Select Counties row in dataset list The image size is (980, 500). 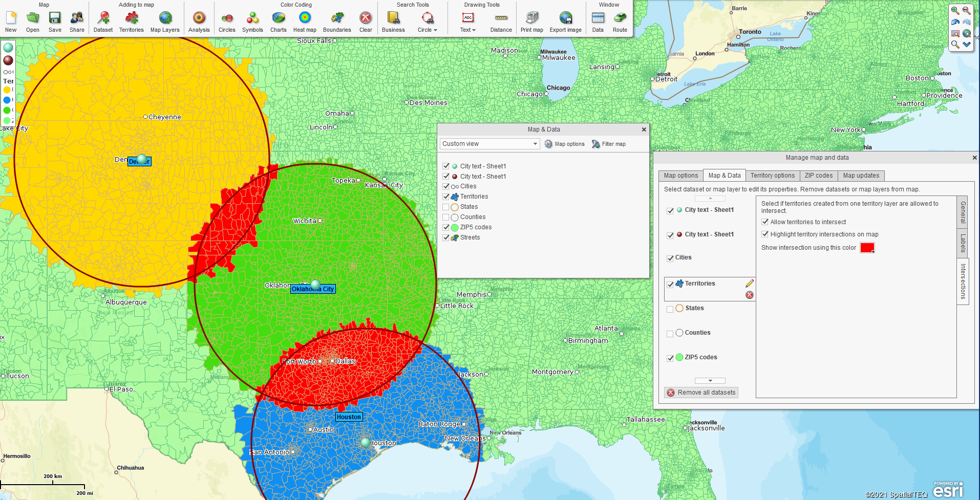710,333
